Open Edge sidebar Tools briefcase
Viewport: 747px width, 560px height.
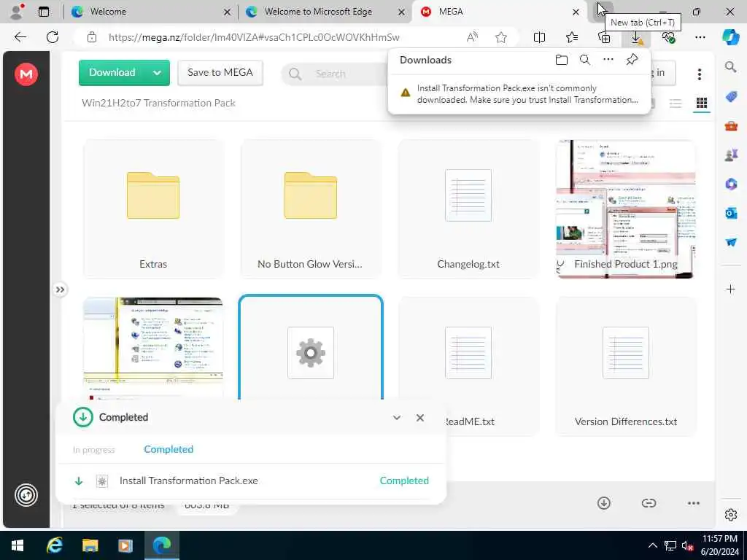pyautogui.click(x=730, y=126)
